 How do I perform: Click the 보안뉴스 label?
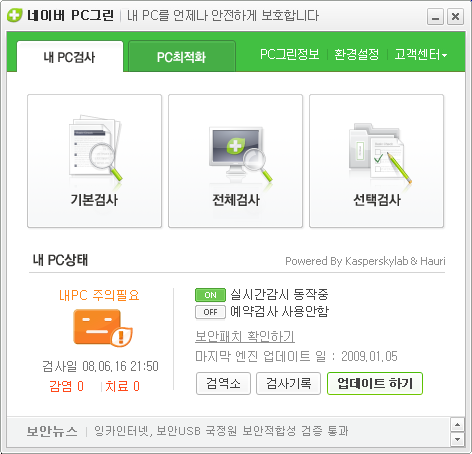[52, 431]
